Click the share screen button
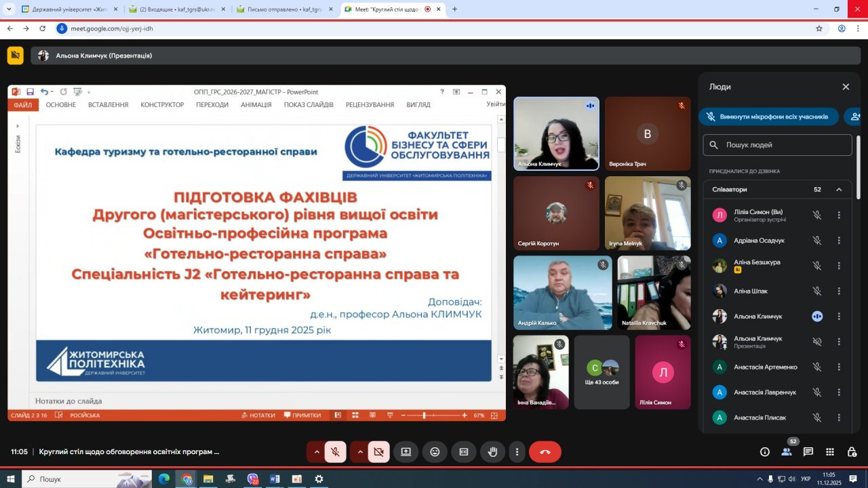868x488 pixels. click(x=406, y=452)
